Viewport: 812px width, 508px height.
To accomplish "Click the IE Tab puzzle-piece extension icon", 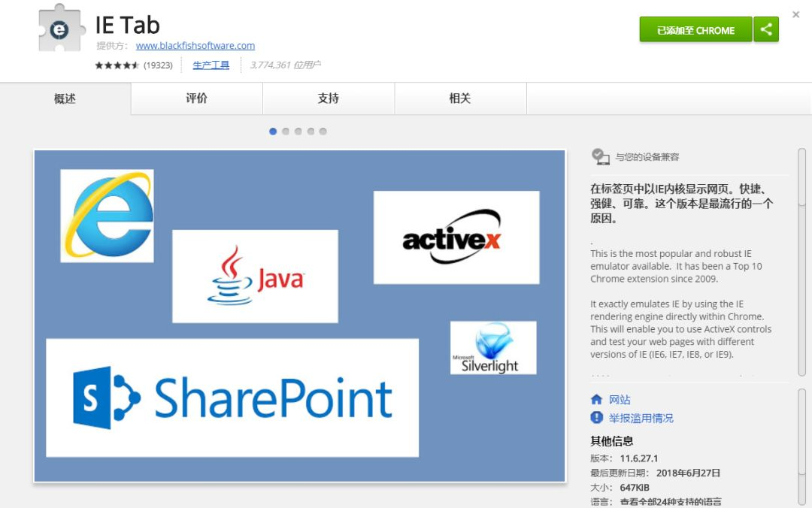I will tap(61, 29).
